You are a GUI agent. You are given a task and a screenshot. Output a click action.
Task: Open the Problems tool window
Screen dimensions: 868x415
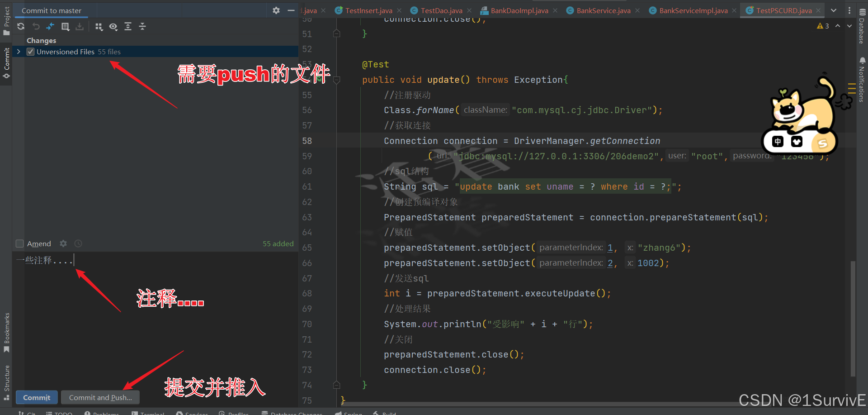click(x=101, y=413)
